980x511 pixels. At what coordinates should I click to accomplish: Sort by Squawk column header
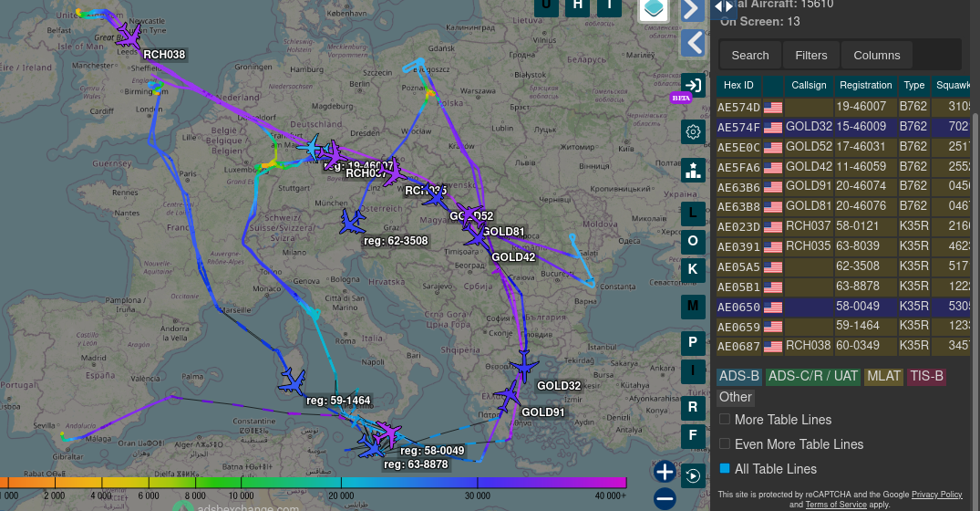pyautogui.click(x=951, y=85)
